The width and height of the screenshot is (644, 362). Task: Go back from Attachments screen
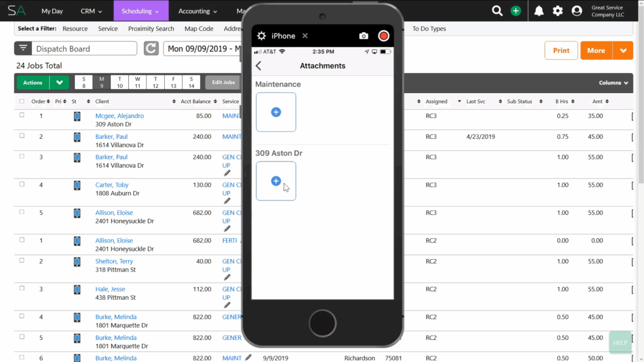click(x=258, y=65)
